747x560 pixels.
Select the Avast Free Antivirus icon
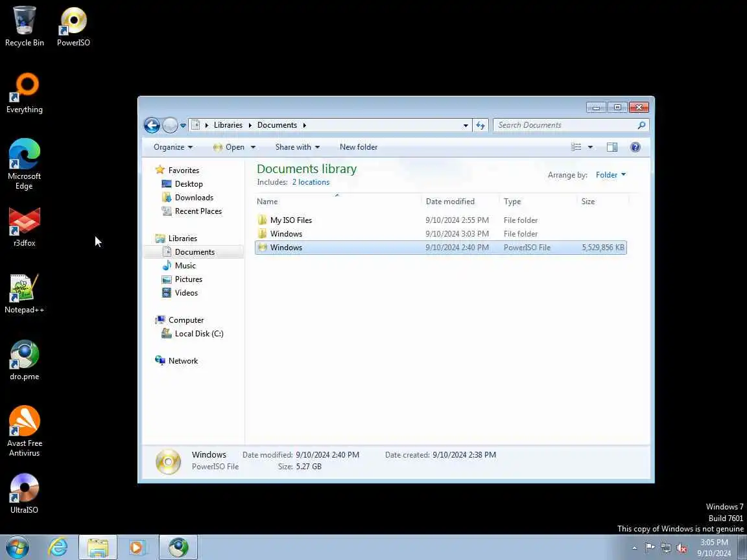pyautogui.click(x=24, y=431)
